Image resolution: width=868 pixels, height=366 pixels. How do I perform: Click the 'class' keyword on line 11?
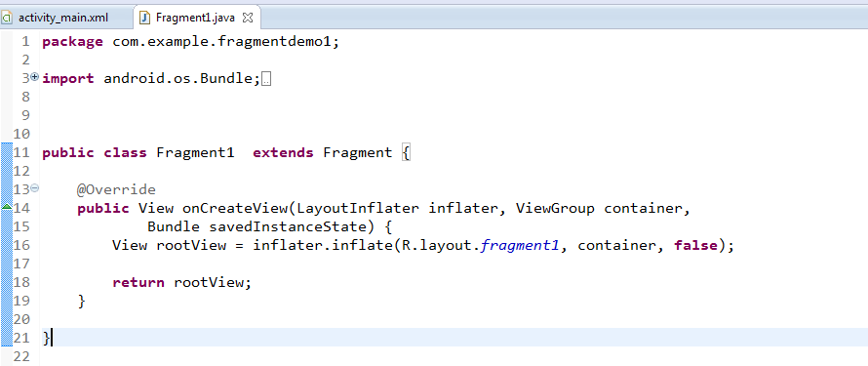click(125, 153)
